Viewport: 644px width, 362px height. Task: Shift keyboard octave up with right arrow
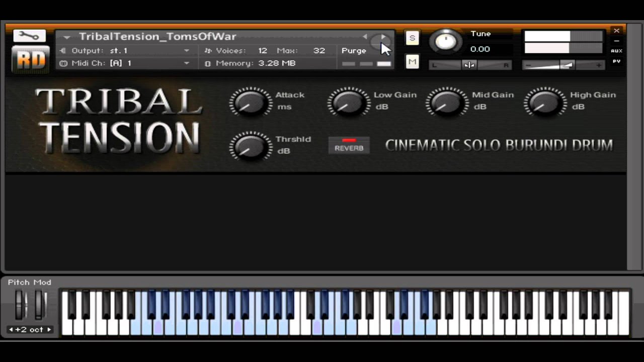49,330
